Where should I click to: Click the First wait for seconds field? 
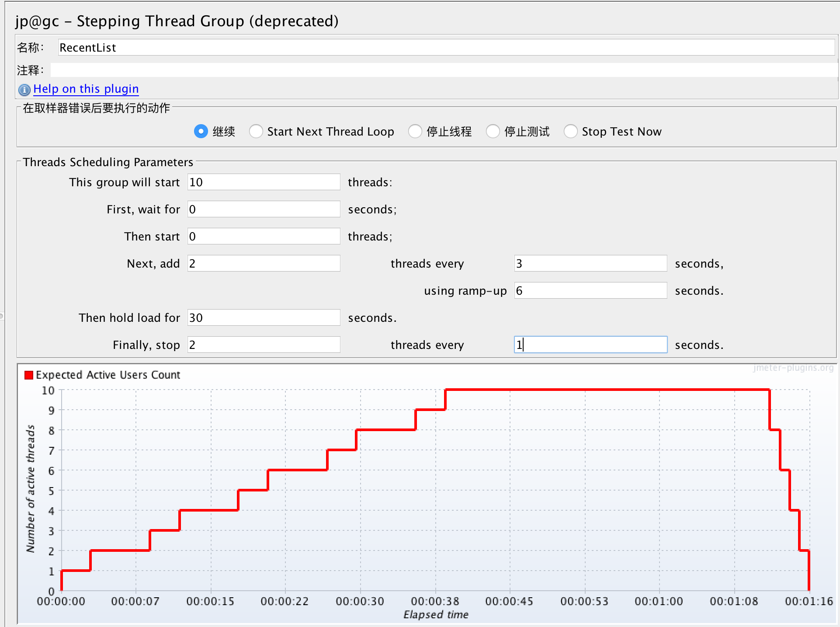(x=262, y=209)
